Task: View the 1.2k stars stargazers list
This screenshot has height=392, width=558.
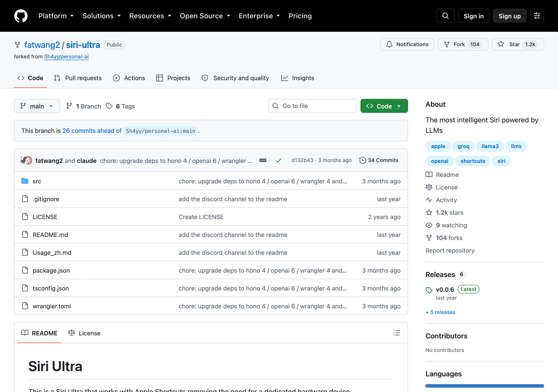Action: [x=444, y=213]
